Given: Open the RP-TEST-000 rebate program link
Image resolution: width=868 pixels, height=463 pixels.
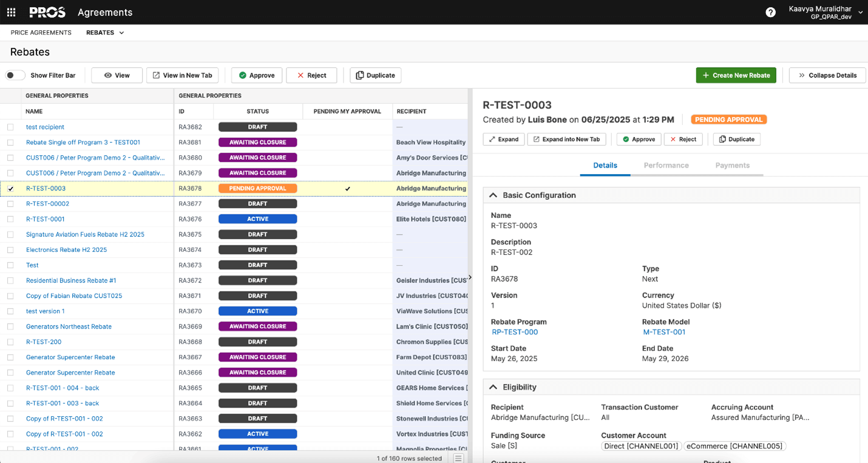Looking at the screenshot, I should [514, 332].
